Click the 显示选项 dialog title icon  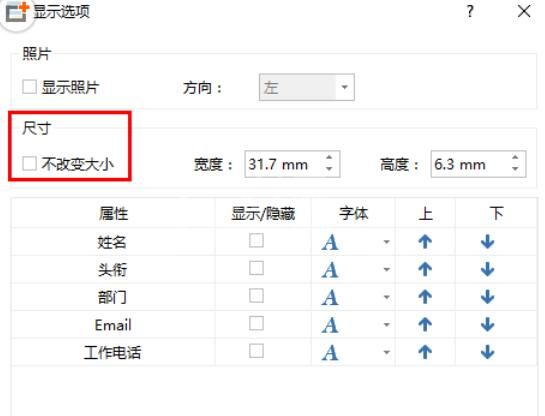pyautogui.click(x=17, y=12)
